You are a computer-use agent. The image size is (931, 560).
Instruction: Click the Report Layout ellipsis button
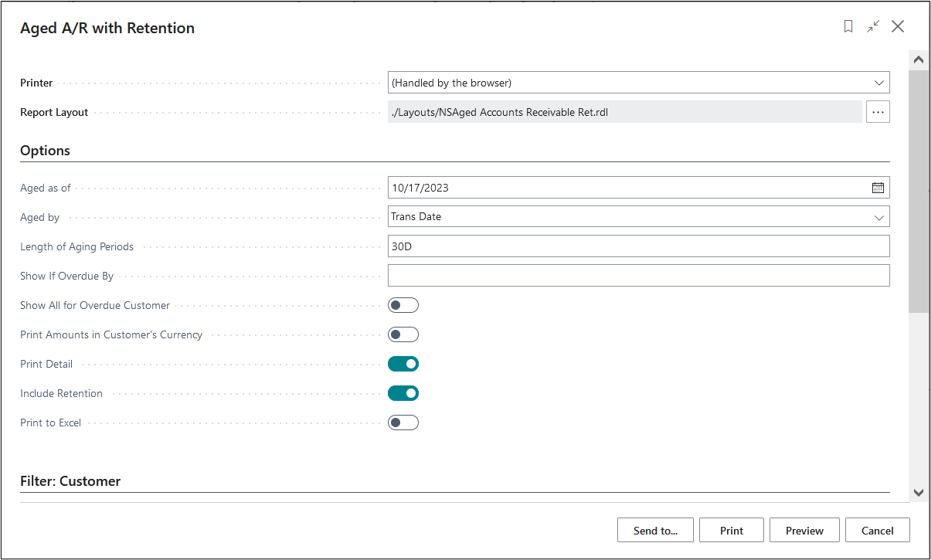878,112
